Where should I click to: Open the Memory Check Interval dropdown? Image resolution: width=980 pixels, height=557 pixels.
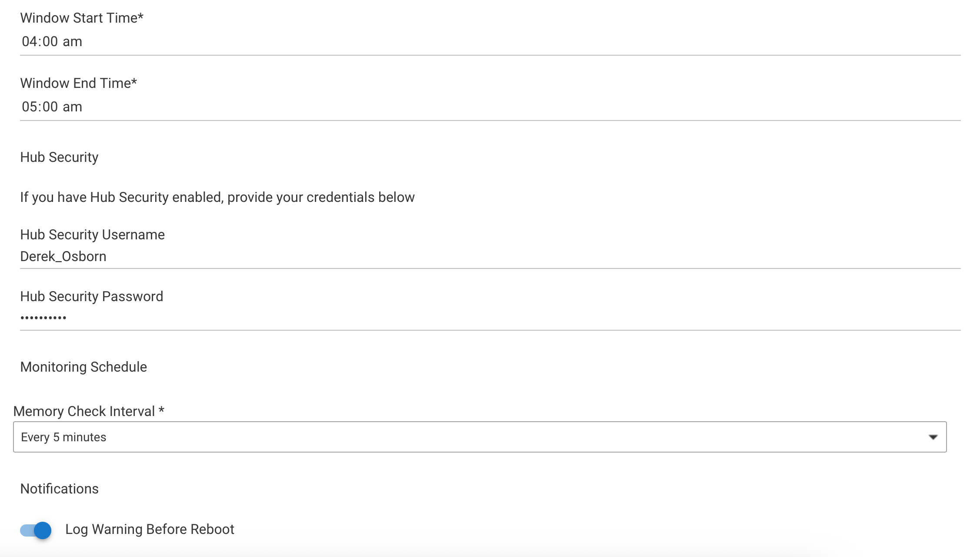(x=479, y=437)
